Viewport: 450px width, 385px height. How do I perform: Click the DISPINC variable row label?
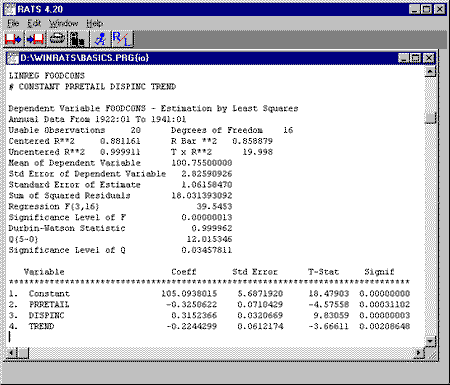tap(47, 315)
